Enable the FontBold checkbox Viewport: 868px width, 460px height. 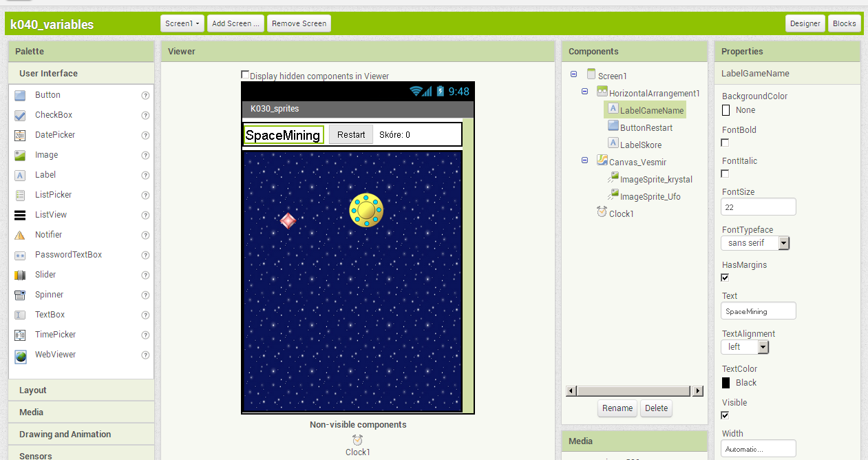coord(725,143)
